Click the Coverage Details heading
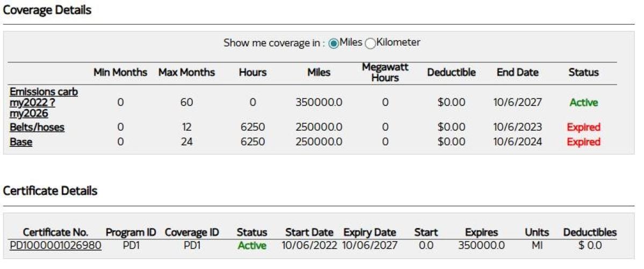Image resolution: width=644 pixels, height=269 pixels. coord(47,10)
